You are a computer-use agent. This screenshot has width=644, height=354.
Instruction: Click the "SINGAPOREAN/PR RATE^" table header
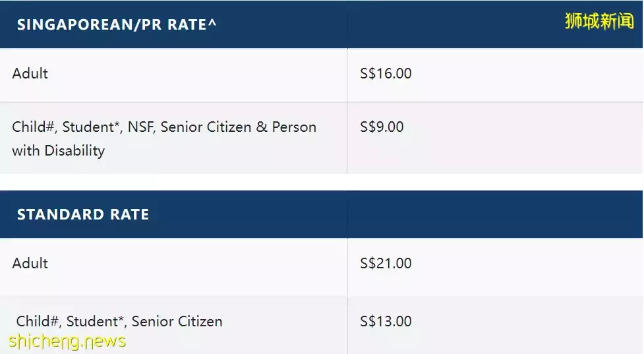[x=117, y=25]
